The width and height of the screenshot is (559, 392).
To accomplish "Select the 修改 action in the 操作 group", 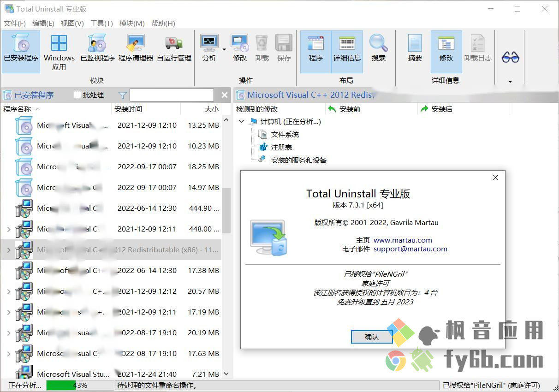I will (x=240, y=48).
